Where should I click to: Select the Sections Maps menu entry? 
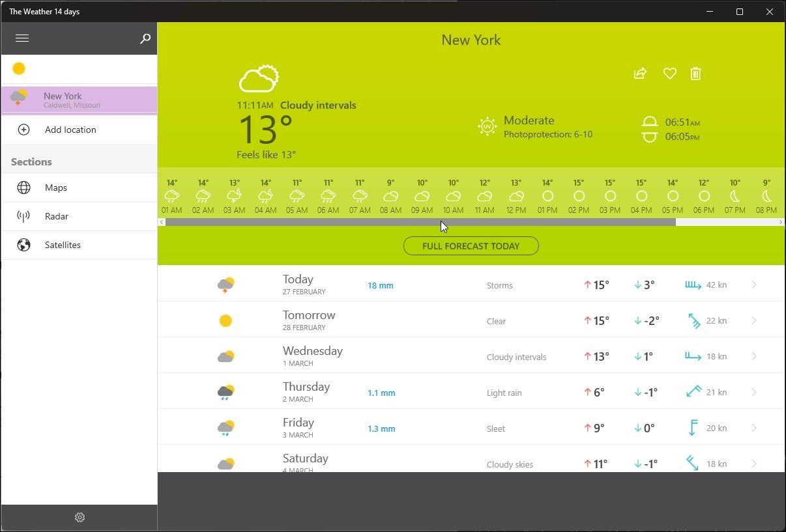point(55,188)
